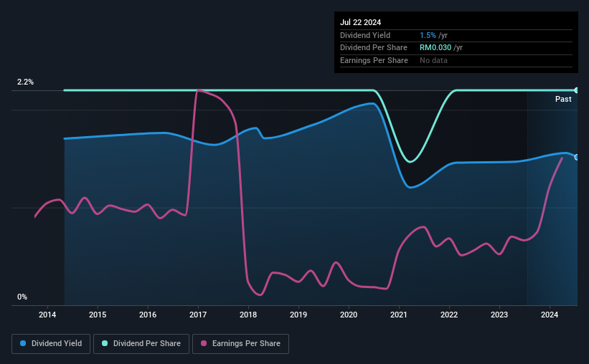Viewport: 589px width, 364px height.
Task: Click the Dividend Per Share tooltip row label
Action: coord(373,48)
